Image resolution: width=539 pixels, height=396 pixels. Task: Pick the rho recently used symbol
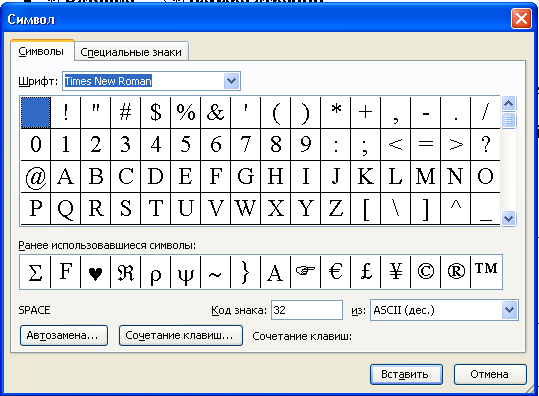coord(156,272)
